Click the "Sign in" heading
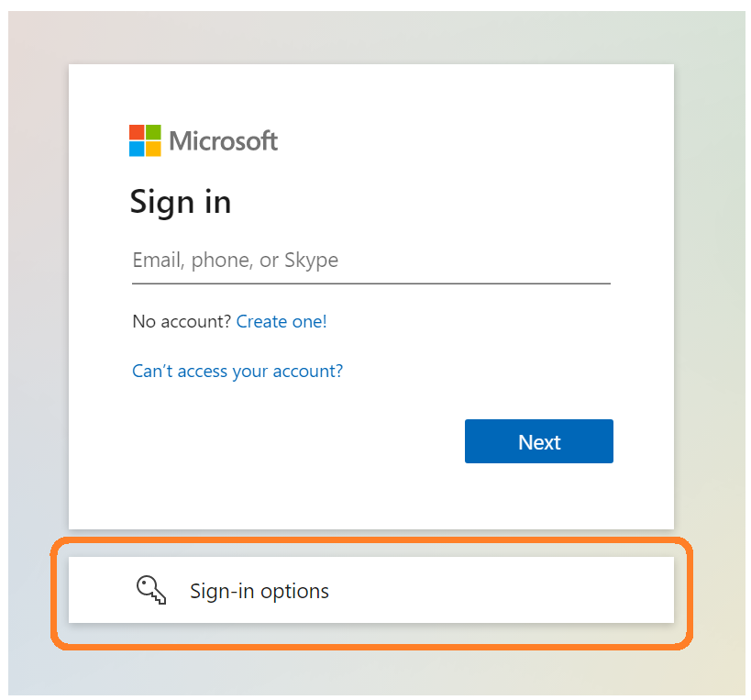The width and height of the screenshot is (751, 700). coord(181,202)
